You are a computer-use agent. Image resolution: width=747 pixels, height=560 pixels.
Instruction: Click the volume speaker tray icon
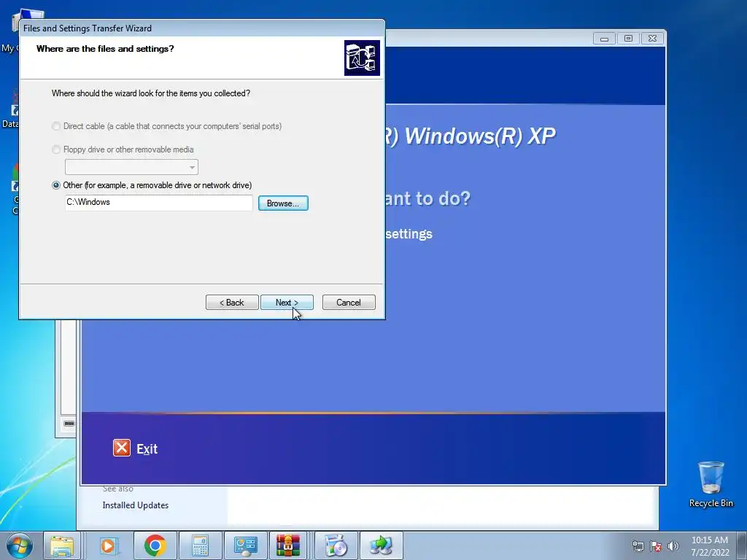pyautogui.click(x=673, y=546)
